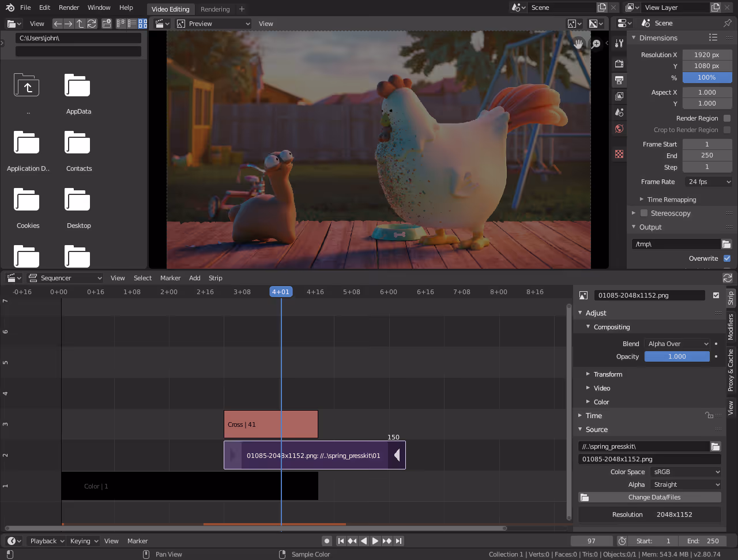
Task: Switch to the Scene properties tab
Action: (x=619, y=112)
